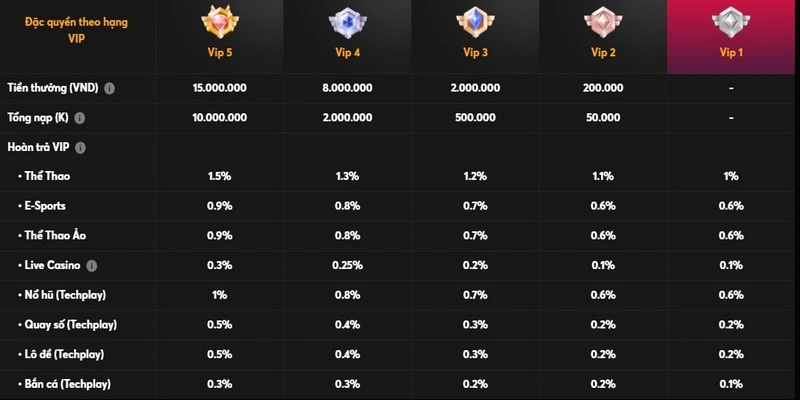Click the Vip 4 blue gem badge

[347, 24]
